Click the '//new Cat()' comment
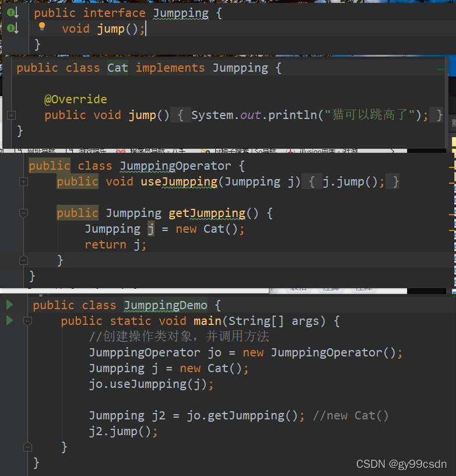Screen dimensions: 456x476 click(x=350, y=415)
